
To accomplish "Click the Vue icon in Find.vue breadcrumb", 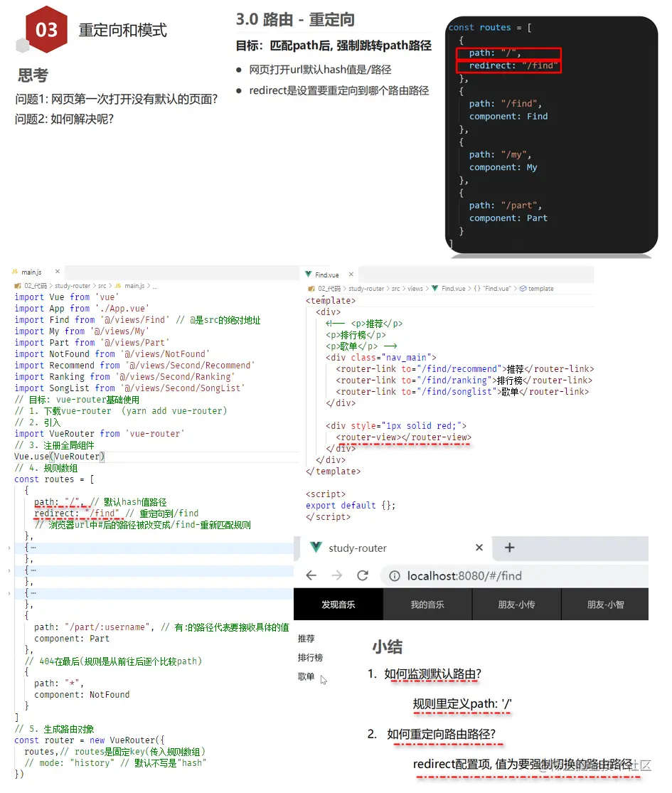I will (x=434, y=288).
